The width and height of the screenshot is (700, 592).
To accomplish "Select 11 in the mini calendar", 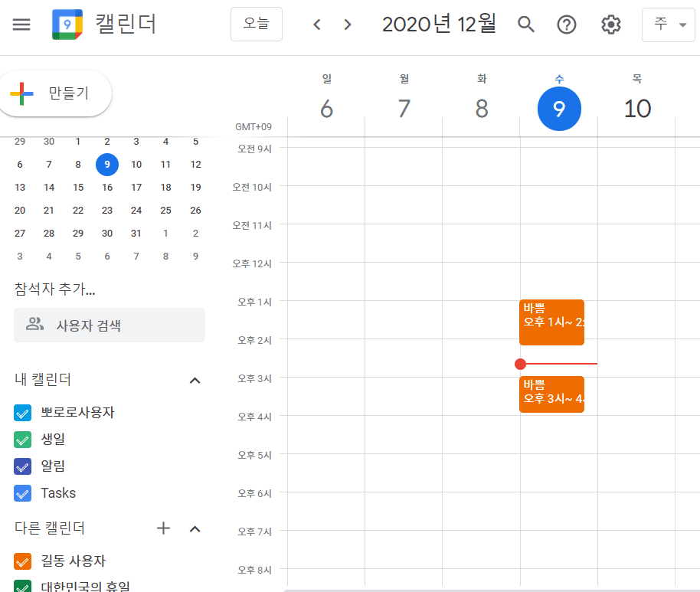I will click(x=165, y=165).
